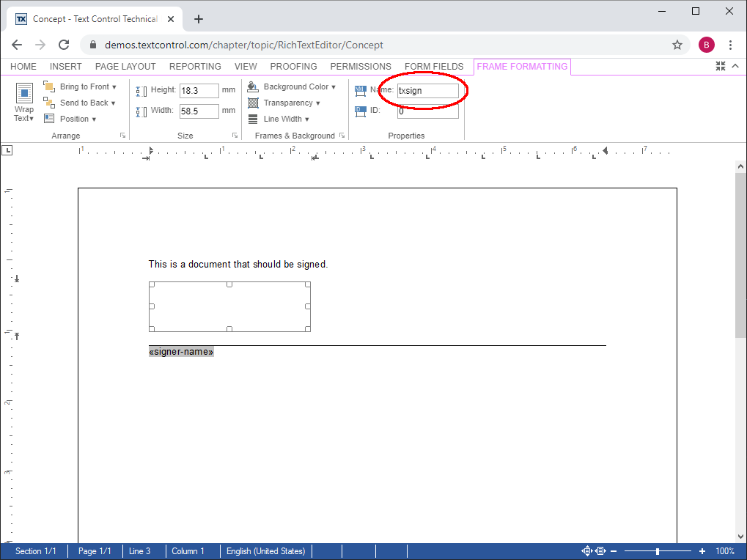The image size is (747, 560).
Task: Open the HOME ribbon tab
Action: point(23,66)
